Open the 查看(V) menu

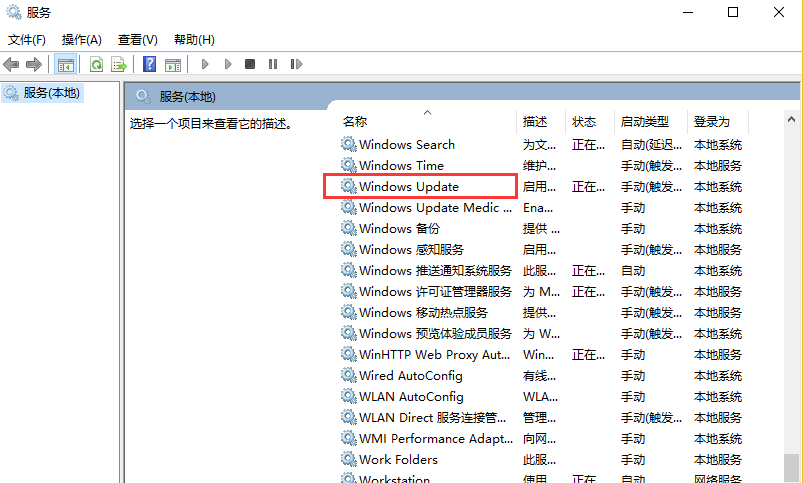click(137, 40)
